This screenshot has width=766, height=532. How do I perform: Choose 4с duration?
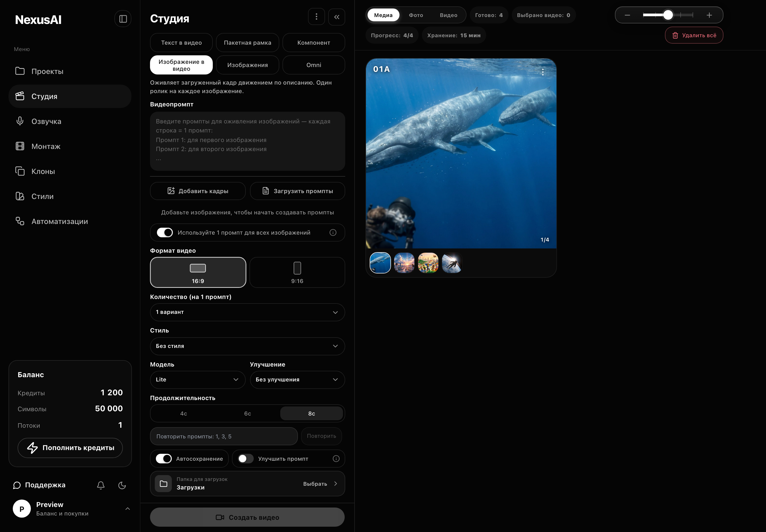pyautogui.click(x=184, y=413)
